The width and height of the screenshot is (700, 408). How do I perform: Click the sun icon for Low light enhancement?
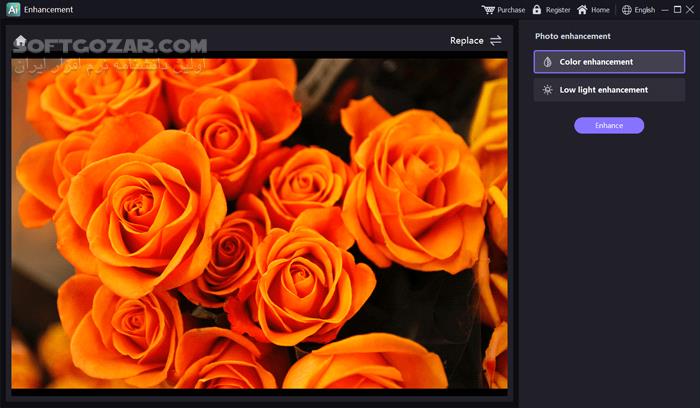point(547,90)
